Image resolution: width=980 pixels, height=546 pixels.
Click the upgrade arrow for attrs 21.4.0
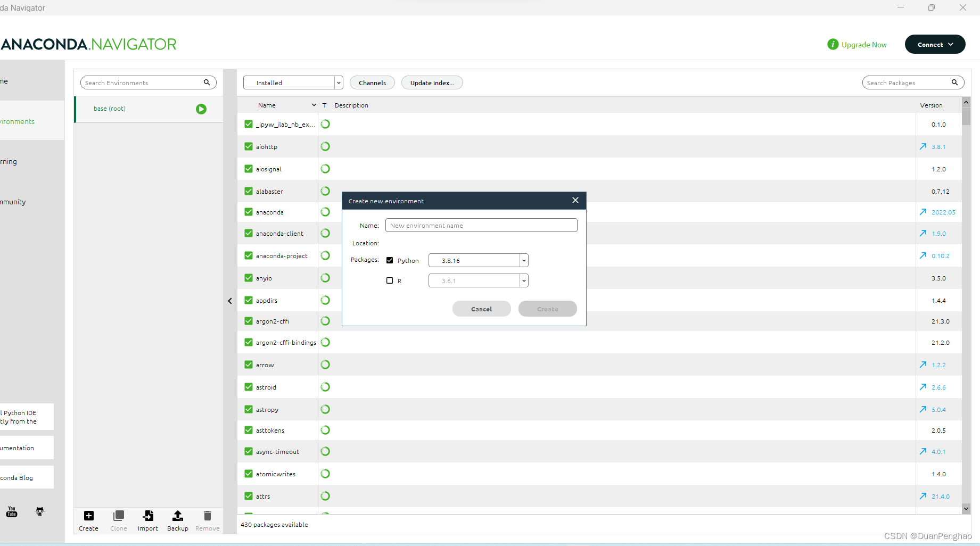tap(923, 496)
